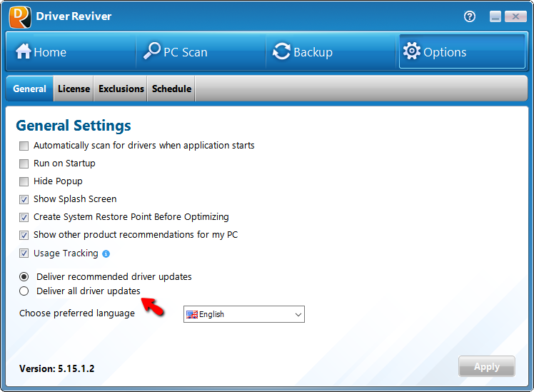The width and height of the screenshot is (534, 392).
Task: Select Deliver all driver updates
Action: (x=24, y=291)
